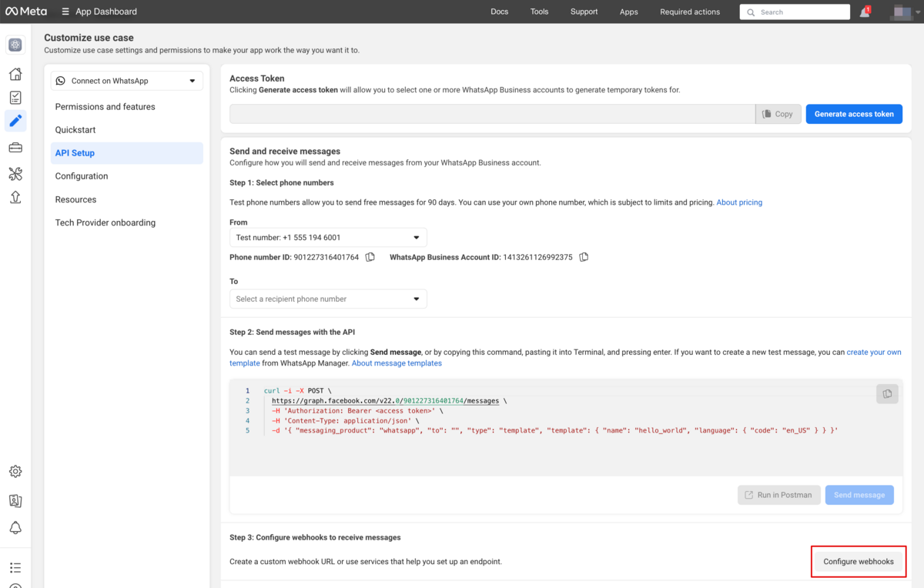Open the recipient phone number dropdown

click(328, 299)
